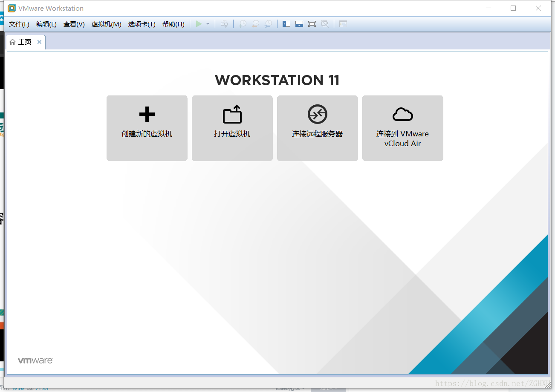Image resolution: width=555 pixels, height=392 pixels.
Task: Open the 选项卡(T) menu
Action: tap(142, 24)
